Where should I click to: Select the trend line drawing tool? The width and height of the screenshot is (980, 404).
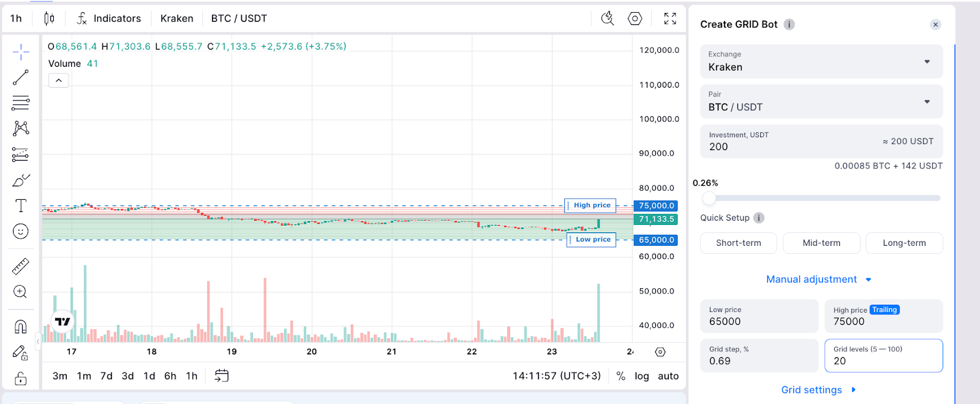[21, 77]
